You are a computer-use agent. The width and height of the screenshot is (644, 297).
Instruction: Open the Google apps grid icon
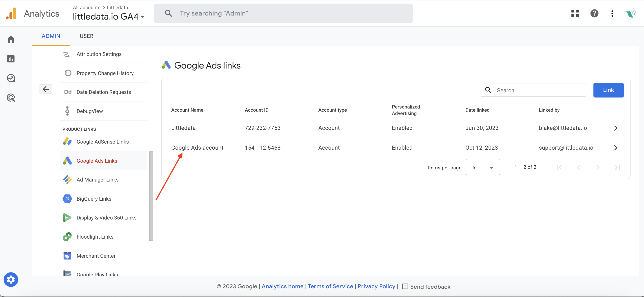coord(575,13)
